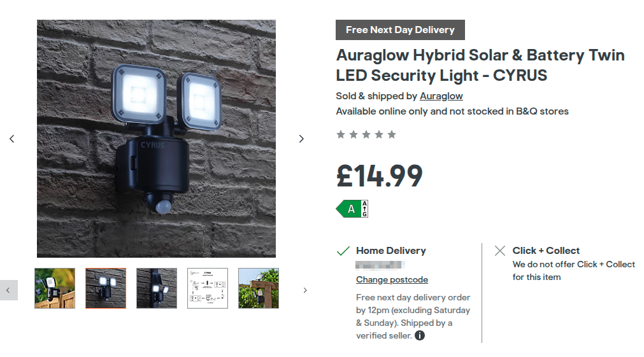The image size is (644, 357).
Task: Open the instruction diagram thumbnail
Action: (208, 288)
